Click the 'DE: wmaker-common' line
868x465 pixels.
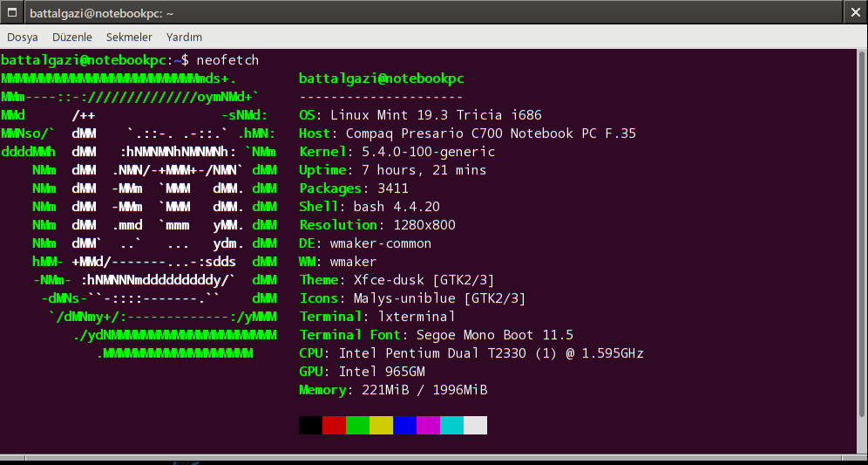pyautogui.click(x=365, y=243)
